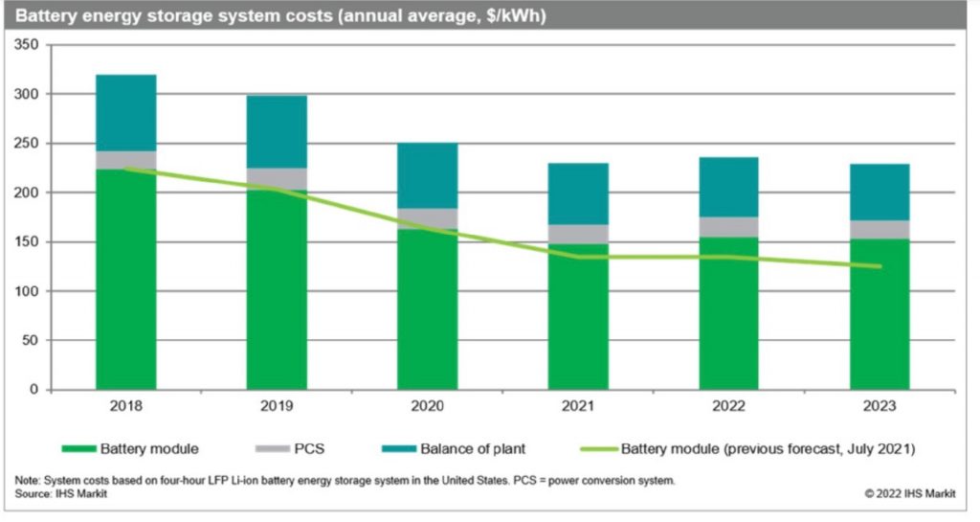The image size is (980, 522).
Task: Click the chart title about battery storage costs
Action: (279, 16)
